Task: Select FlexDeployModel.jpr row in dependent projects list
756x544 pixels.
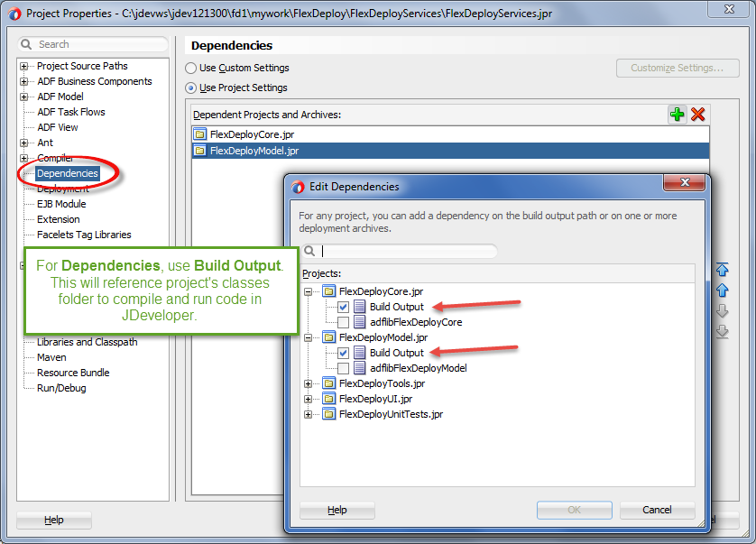Action: (x=450, y=151)
